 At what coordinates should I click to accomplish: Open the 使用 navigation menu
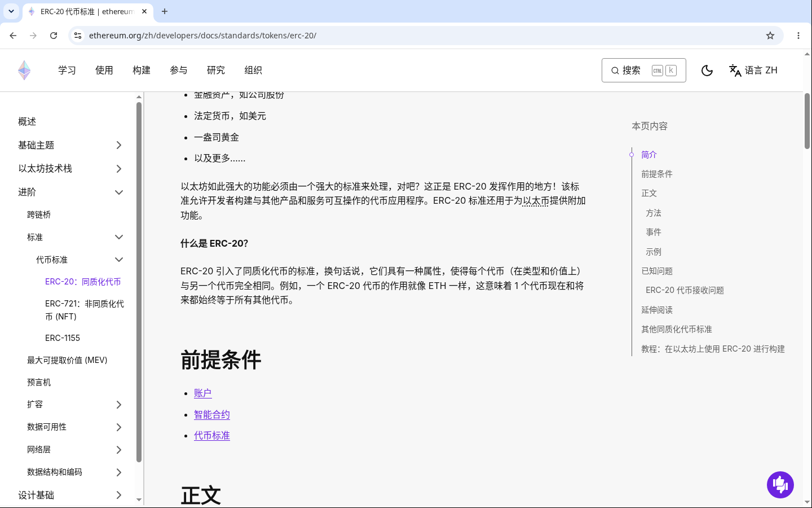[x=104, y=71]
